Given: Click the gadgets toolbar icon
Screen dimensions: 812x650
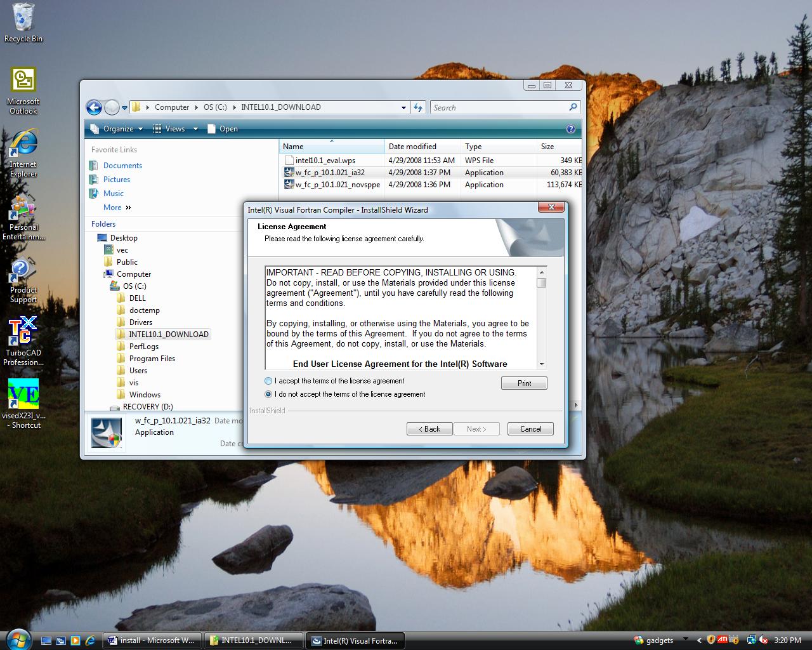Looking at the screenshot, I should tap(639, 640).
